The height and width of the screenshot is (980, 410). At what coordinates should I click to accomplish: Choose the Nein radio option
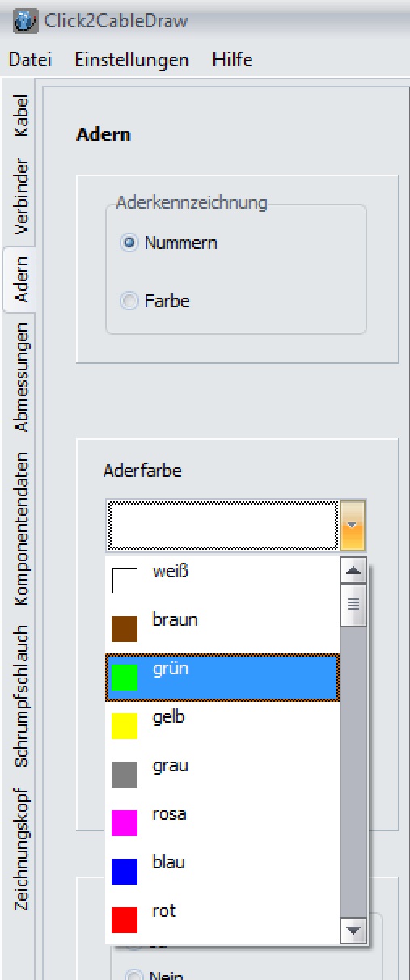(133, 974)
